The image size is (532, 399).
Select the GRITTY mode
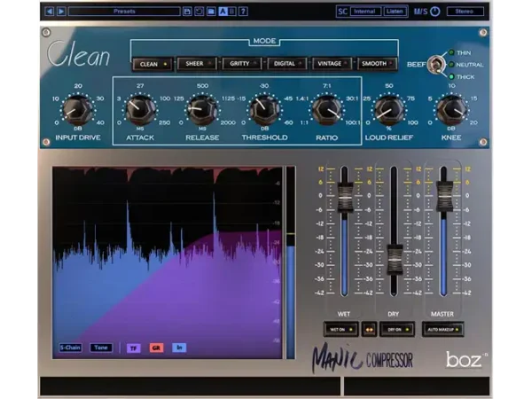click(242, 64)
